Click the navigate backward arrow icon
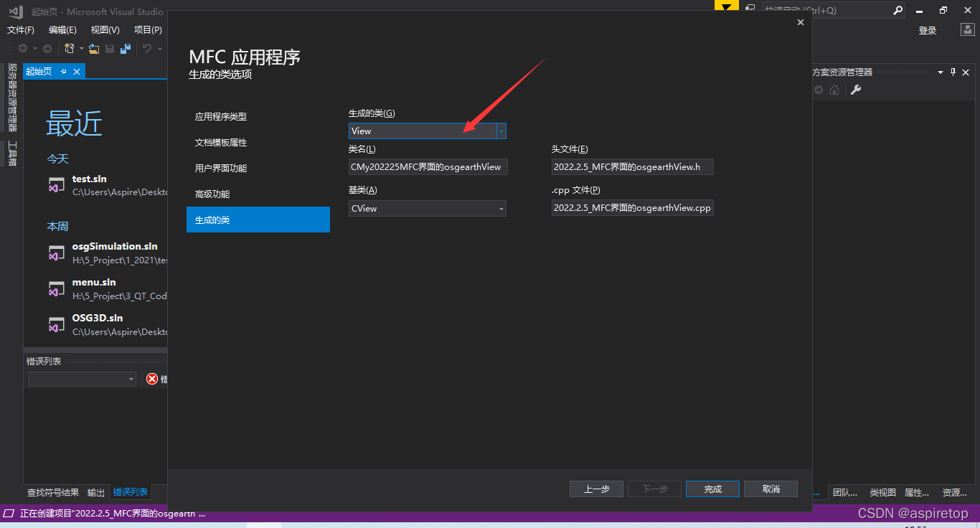Image resolution: width=980 pixels, height=528 pixels. pyautogui.click(x=23, y=48)
